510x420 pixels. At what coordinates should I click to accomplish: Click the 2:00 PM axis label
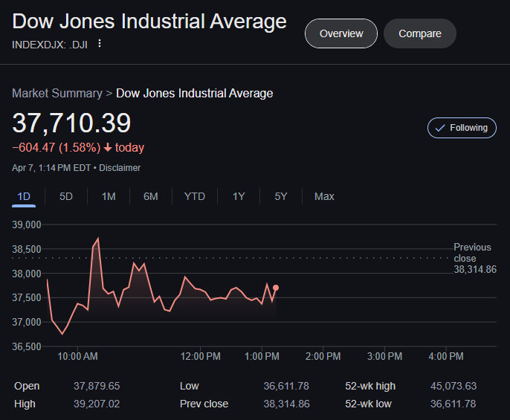pyautogui.click(x=323, y=356)
